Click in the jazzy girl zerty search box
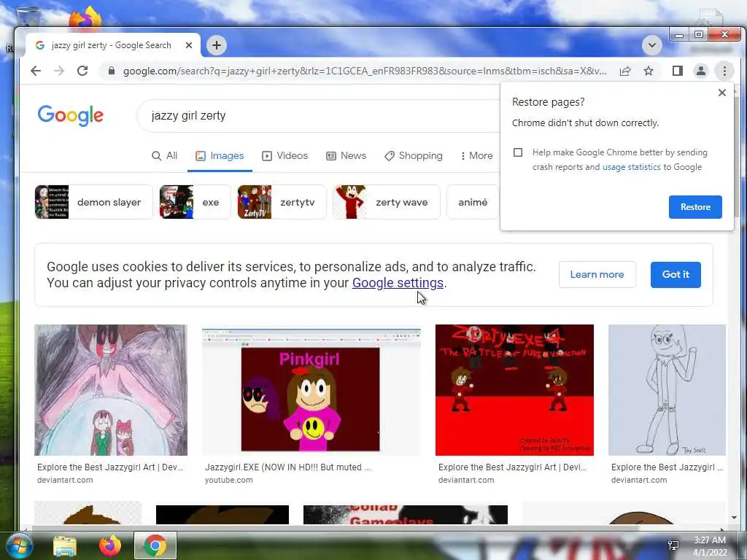The image size is (747, 560). pyautogui.click(x=320, y=116)
